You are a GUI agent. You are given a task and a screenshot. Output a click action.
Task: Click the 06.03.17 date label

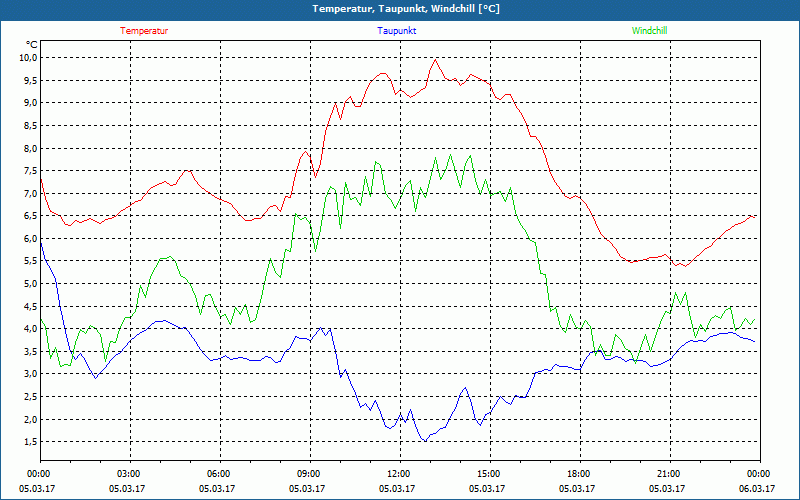pos(757,488)
